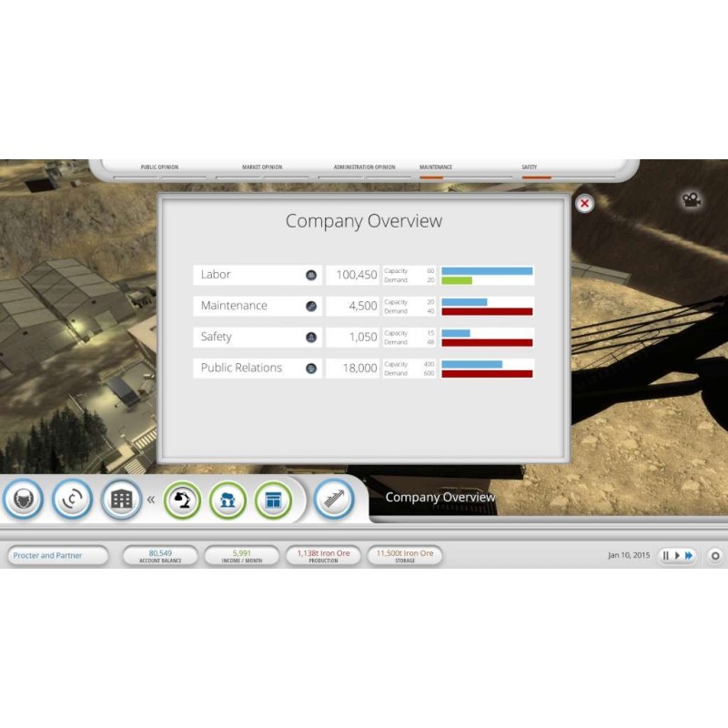The image size is (728, 728).
Task: Open the office building menu icon
Action: 121,499
